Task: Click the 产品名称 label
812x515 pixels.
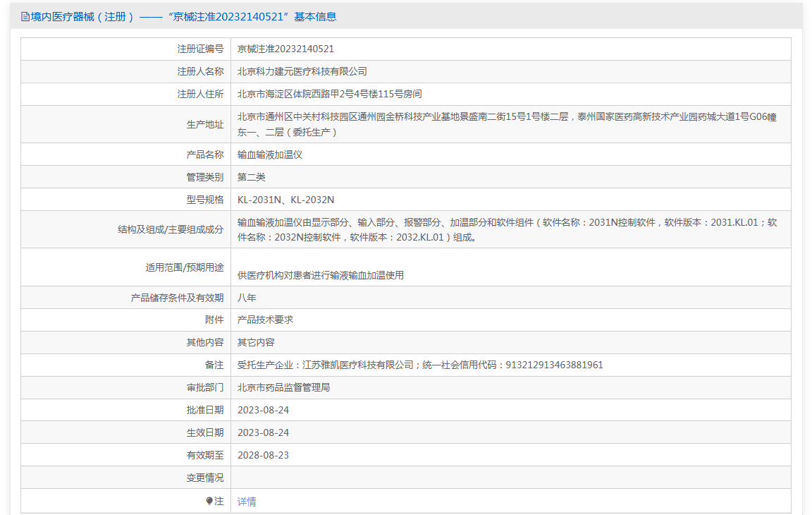Action: tap(205, 155)
